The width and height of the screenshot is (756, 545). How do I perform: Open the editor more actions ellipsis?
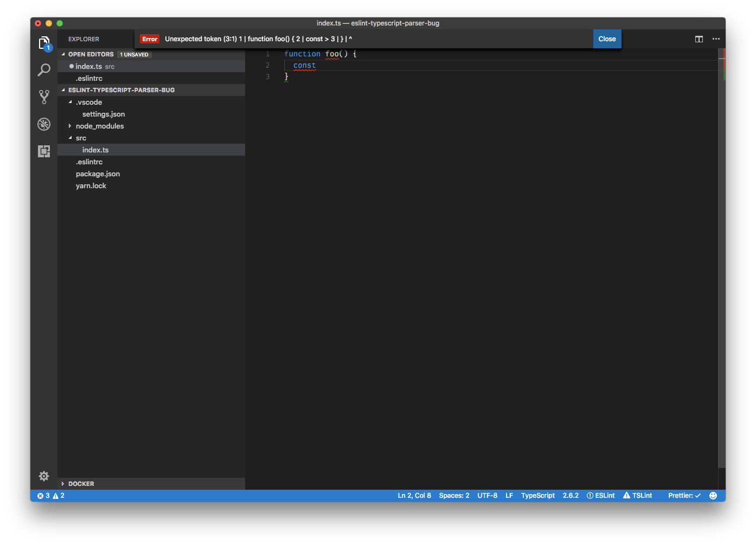click(x=716, y=39)
